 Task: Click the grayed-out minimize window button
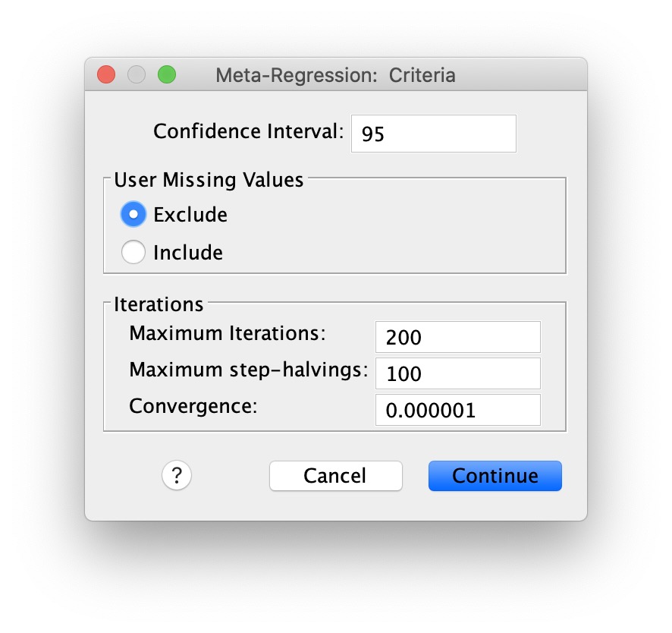click(x=137, y=74)
